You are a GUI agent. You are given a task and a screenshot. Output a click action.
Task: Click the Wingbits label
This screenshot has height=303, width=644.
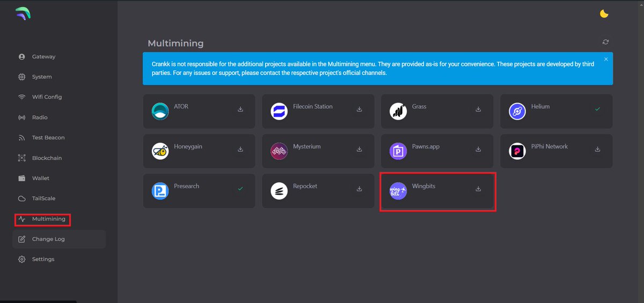(424, 186)
